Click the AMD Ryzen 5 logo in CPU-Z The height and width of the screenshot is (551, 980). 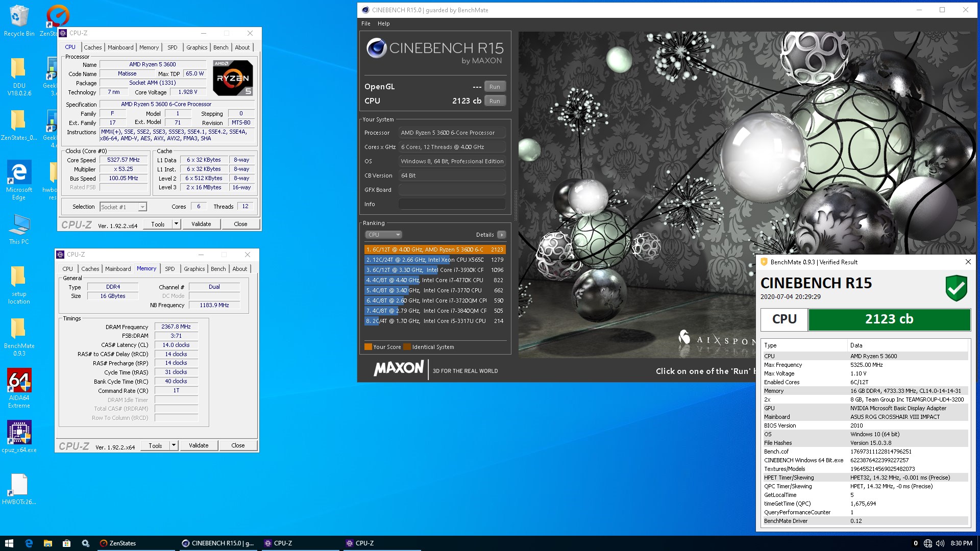point(233,78)
